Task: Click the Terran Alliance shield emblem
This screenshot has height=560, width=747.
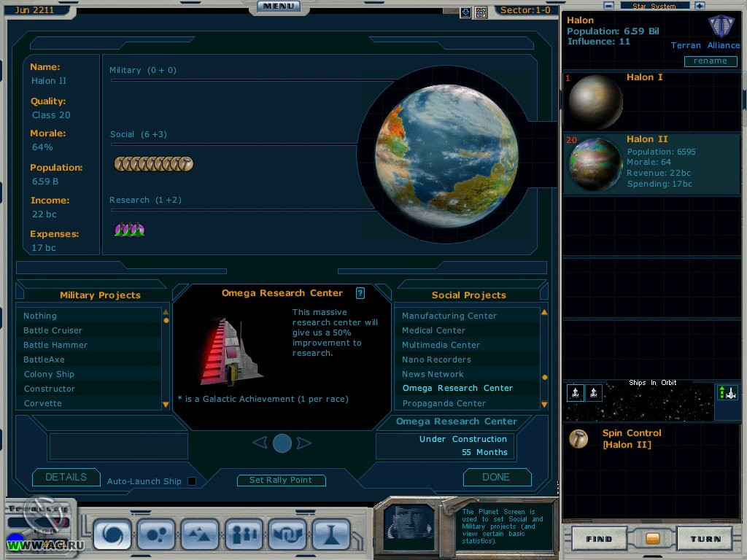Action: 721,26
